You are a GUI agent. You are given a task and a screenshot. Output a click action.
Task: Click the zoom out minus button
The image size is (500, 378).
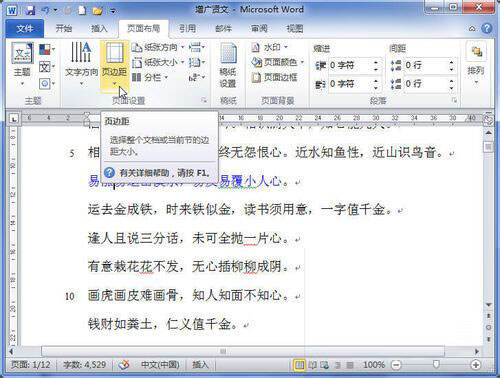tap(396, 365)
